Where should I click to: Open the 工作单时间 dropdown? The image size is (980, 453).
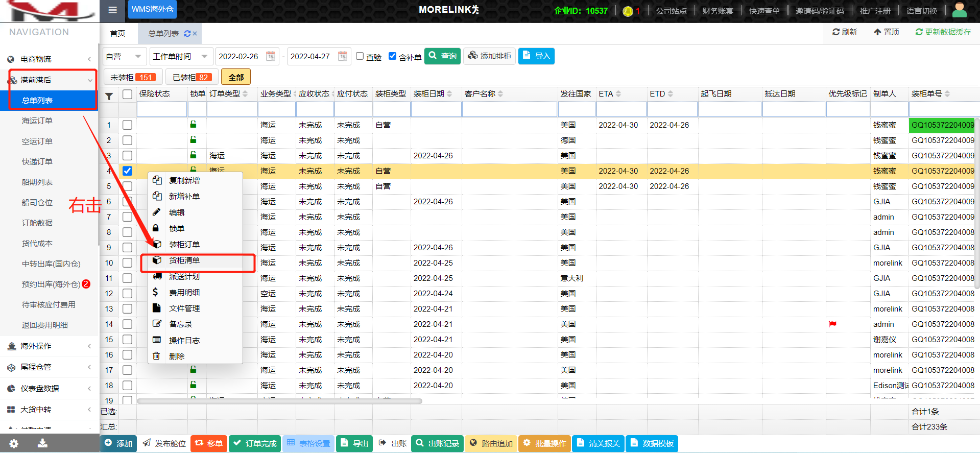pyautogui.click(x=181, y=56)
